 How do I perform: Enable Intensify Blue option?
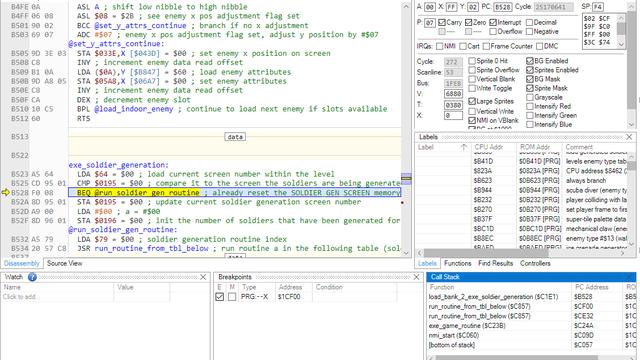530,124
